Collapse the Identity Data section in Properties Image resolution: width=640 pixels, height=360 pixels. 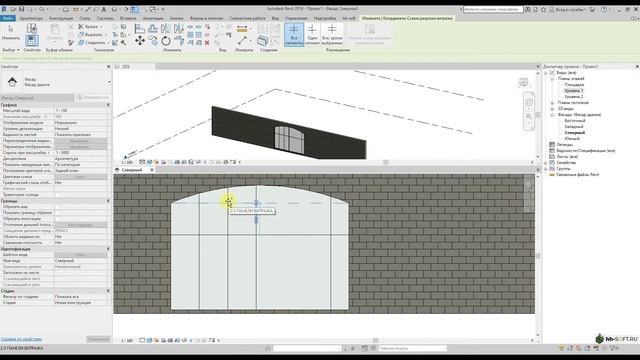(x=108, y=249)
